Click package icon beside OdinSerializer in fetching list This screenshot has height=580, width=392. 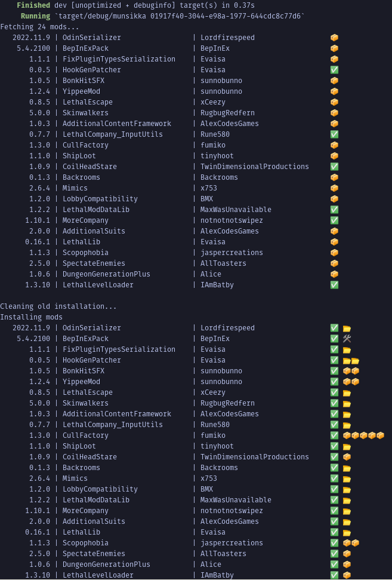click(x=334, y=38)
